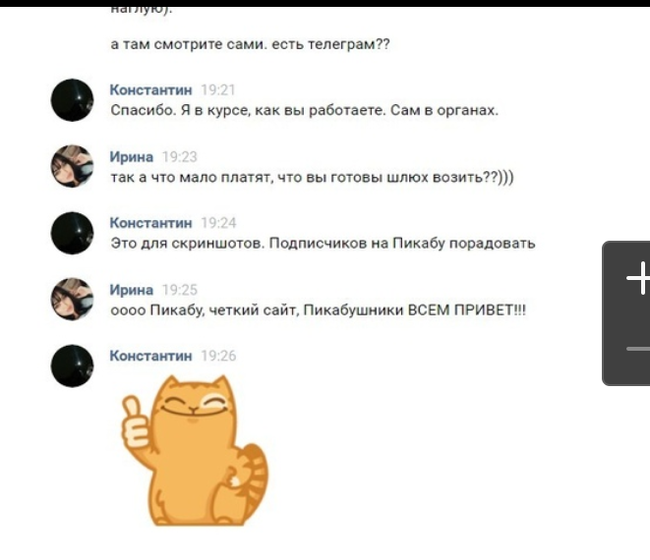
Task: Open Константин profile name link at 19:26
Action: (x=151, y=356)
